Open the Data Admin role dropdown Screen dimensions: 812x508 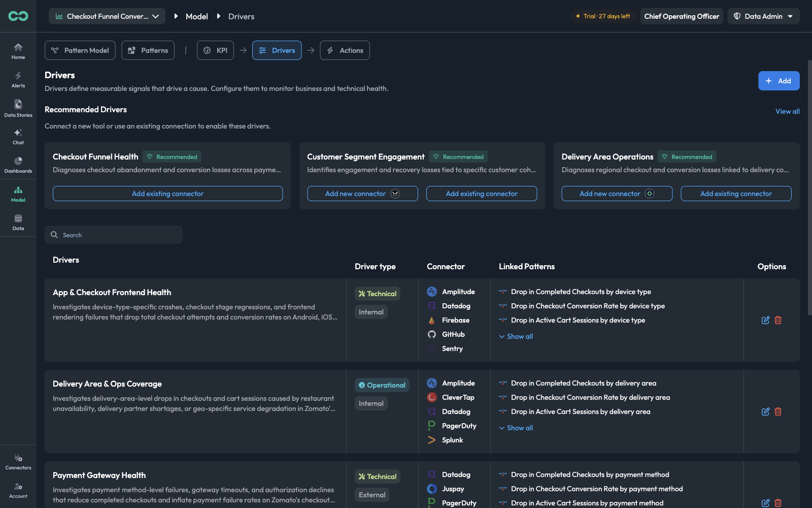[x=763, y=16]
